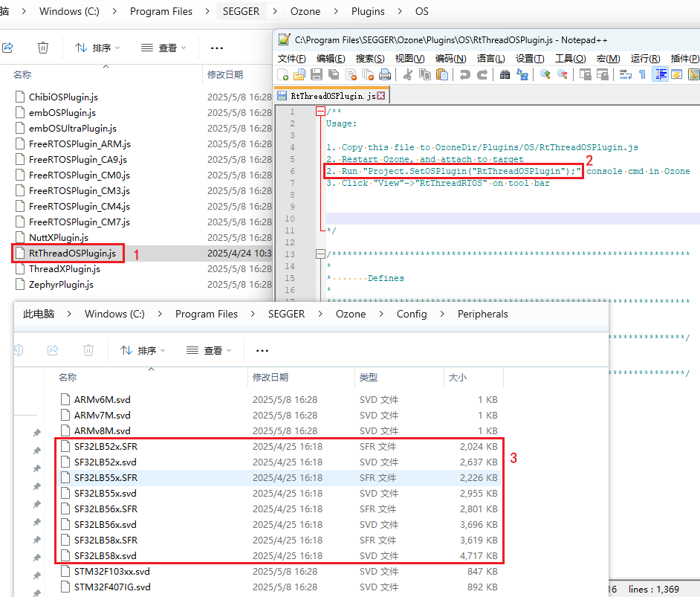Open the 语言(L) menu in Notepad++
The height and width of the screenshot is (597, 700).
click(490, 59)
